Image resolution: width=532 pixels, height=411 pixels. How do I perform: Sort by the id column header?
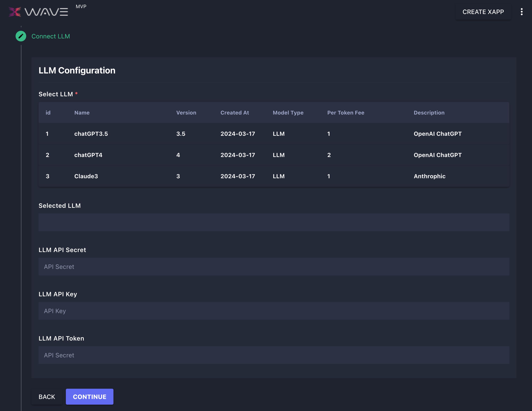click(48, 113)
